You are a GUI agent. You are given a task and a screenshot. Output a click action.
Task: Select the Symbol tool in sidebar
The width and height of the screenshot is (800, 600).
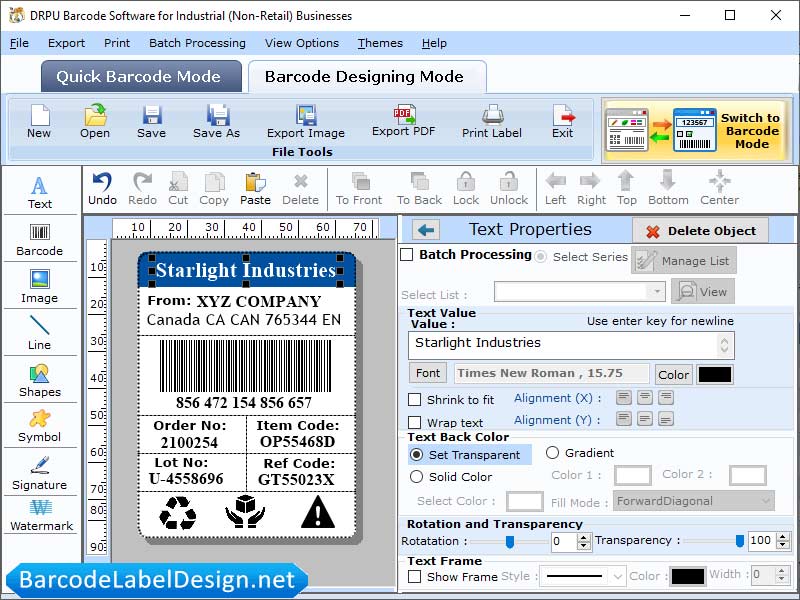[x=40, y=427]
